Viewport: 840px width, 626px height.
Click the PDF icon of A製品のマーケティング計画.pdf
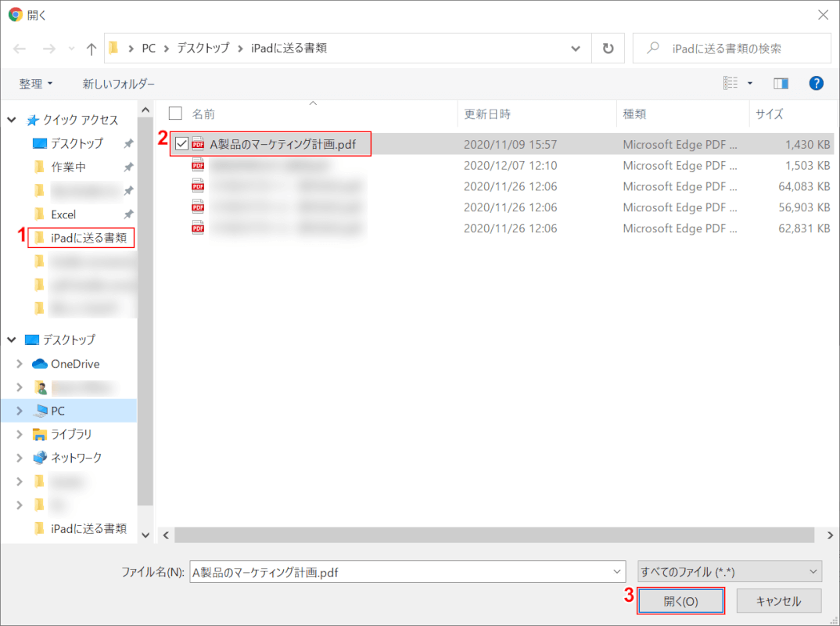tap(198, 144)
